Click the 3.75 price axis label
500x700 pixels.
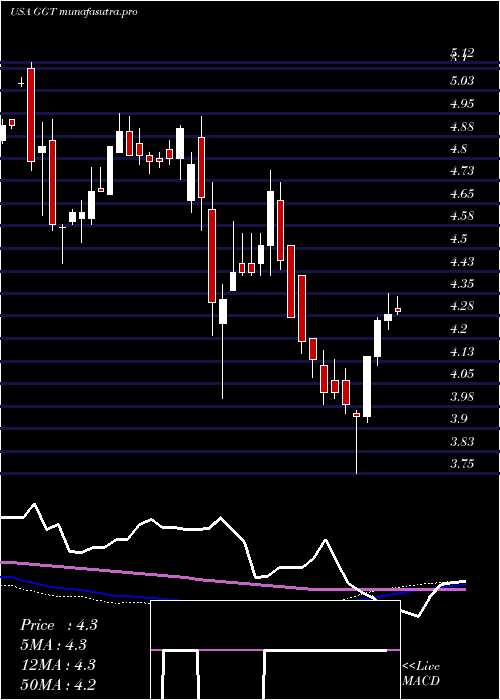coord(462,464)
